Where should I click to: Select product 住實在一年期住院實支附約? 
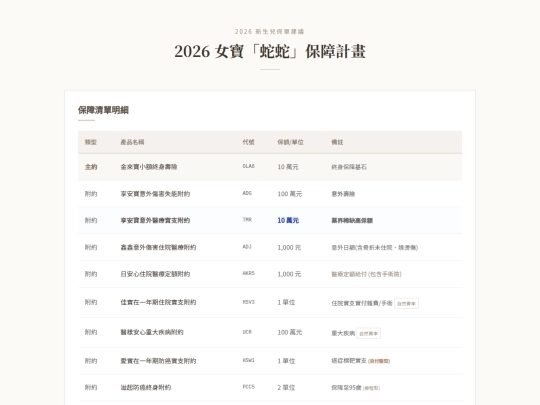(158, 302)
